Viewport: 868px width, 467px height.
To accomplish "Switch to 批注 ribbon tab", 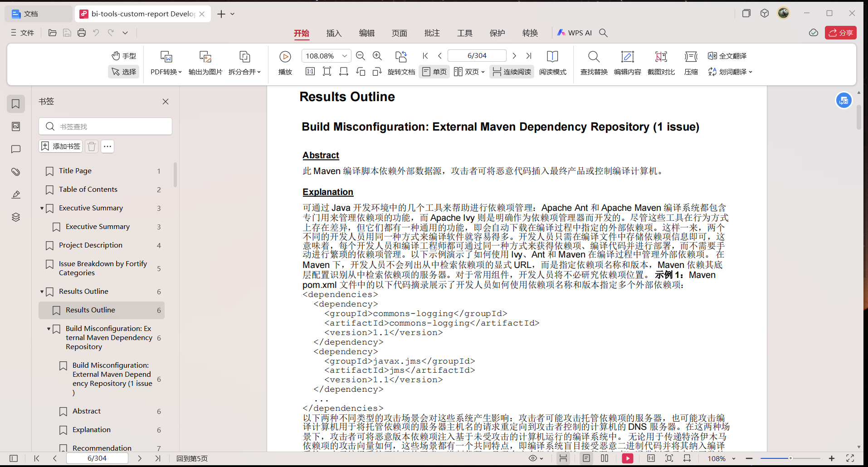I will (432, 33).
